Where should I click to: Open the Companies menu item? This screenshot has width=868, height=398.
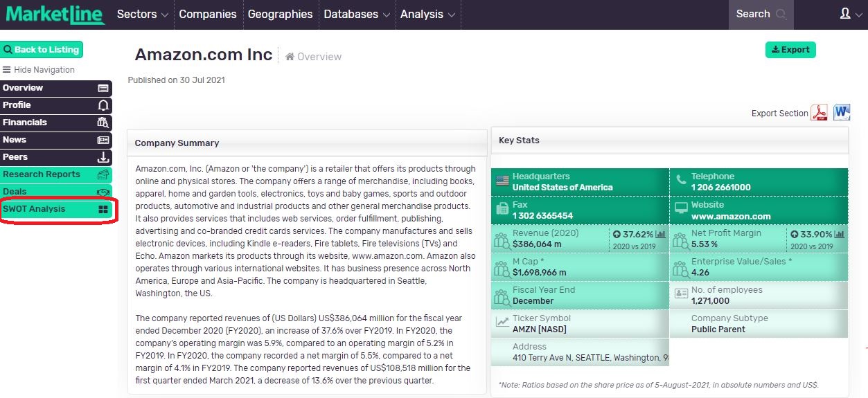207,15
